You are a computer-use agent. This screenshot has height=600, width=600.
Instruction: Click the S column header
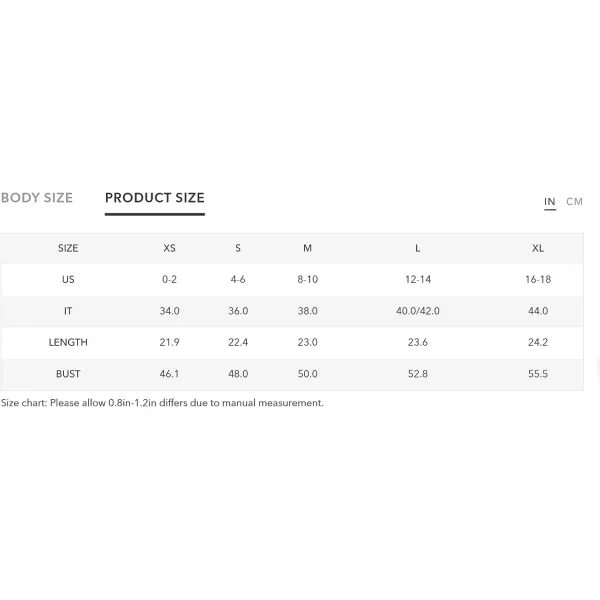tap(238, 248)
